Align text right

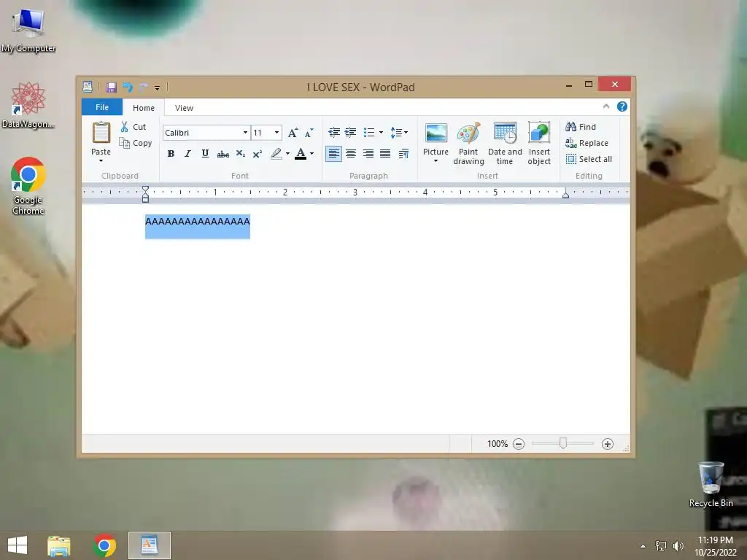(x=368, y=154)
